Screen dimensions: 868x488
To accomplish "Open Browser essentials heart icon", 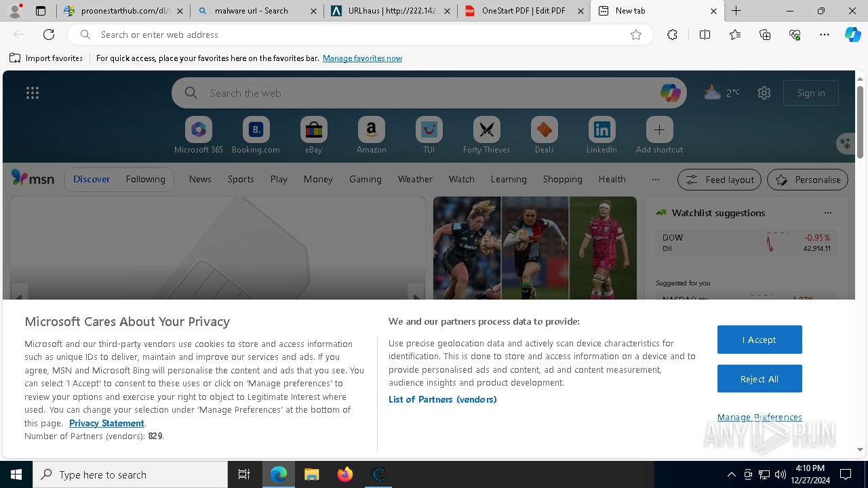I will [x=795, y=35].
